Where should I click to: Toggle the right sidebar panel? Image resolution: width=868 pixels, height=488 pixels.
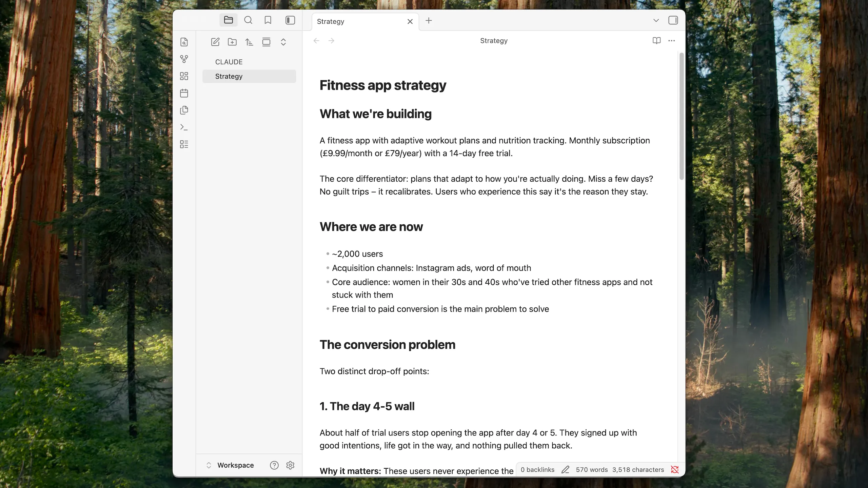[673, 20]
